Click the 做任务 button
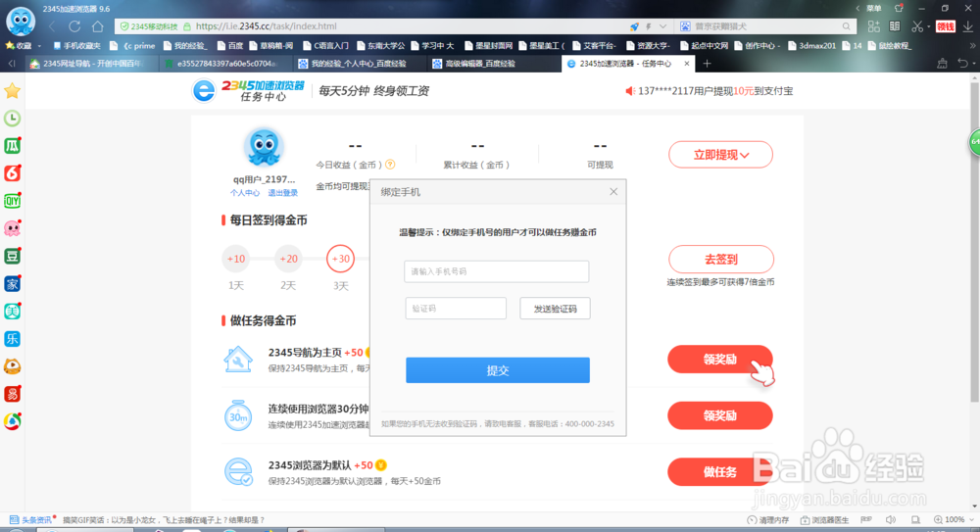The image size is (980, 532). pyautogui.click(x=720, y=471)
